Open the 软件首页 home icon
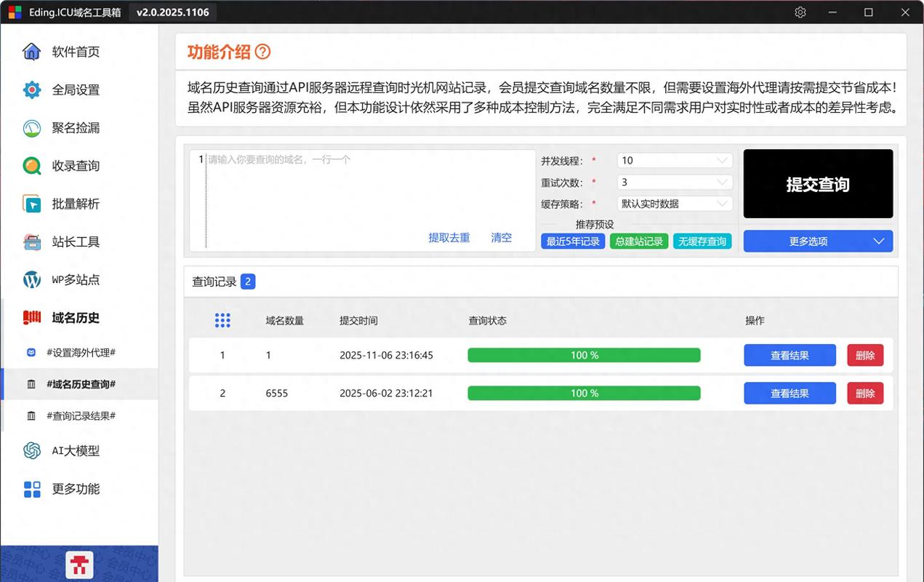Viewport: 924px width, 582px height. [32, 52]
